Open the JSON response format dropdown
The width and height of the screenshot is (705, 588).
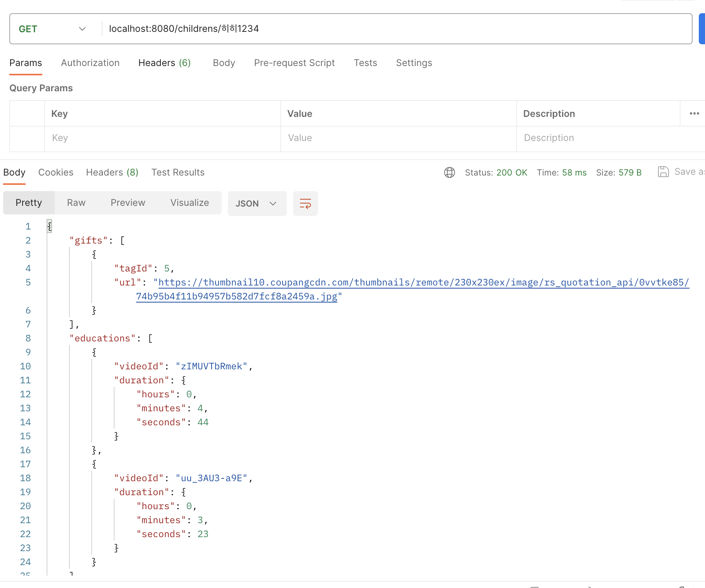[x=257, y=203]
